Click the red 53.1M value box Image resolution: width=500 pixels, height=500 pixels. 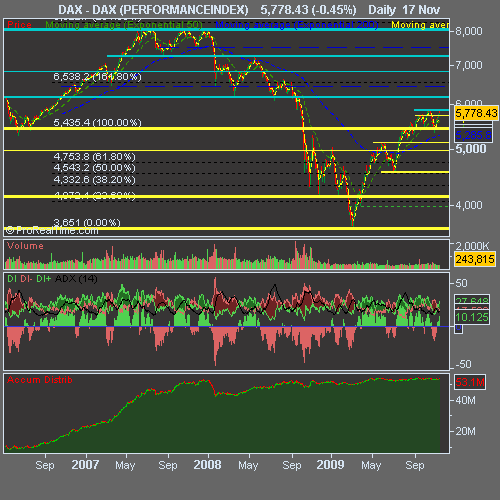click(470, 382)
